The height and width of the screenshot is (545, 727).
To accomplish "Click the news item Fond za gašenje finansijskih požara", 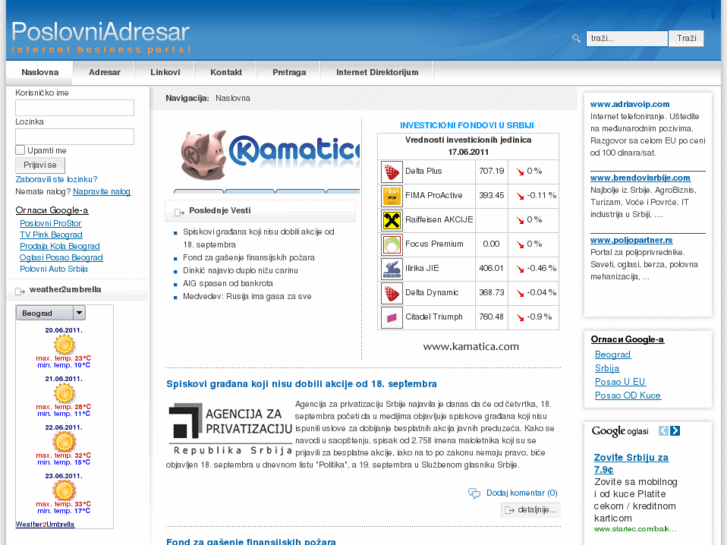I will 249,257.
